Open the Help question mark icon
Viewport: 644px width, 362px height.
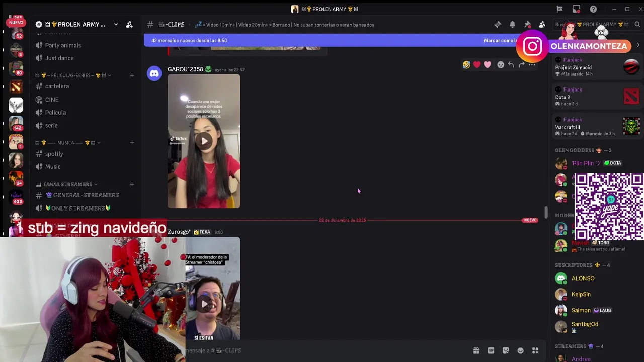point(593,9)
